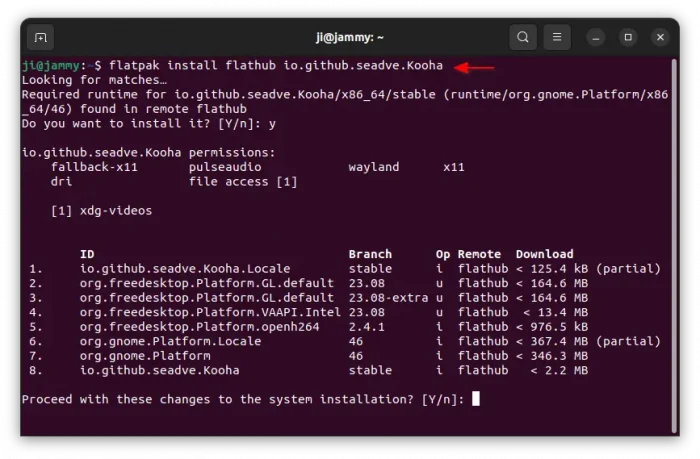This screenshot has width=700, height=459.
Task: Click the '[1] xdg-videos' footnote text
Action: (101, 210)
